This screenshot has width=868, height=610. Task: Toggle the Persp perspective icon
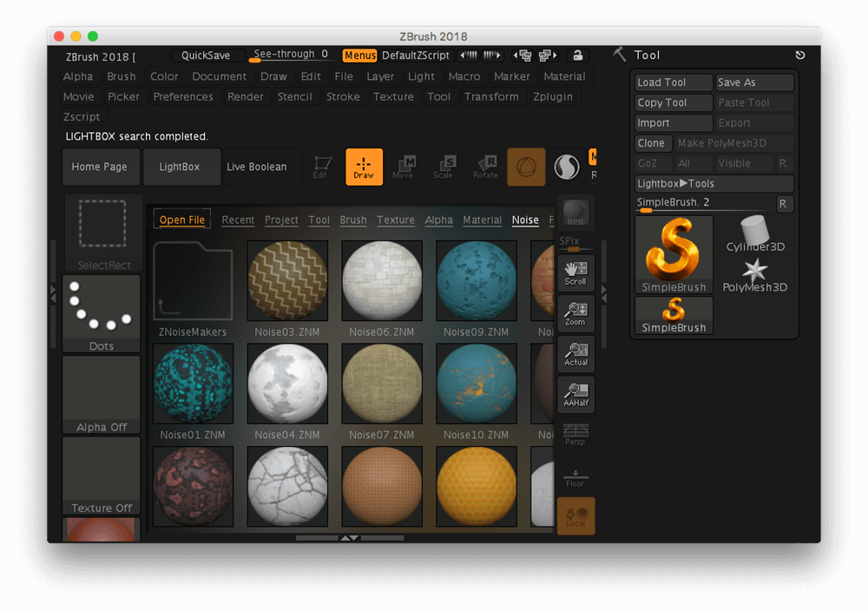(575, 435)
